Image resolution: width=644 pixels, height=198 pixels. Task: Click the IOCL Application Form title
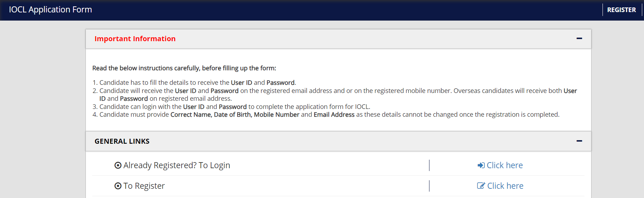tap(50, 10)
